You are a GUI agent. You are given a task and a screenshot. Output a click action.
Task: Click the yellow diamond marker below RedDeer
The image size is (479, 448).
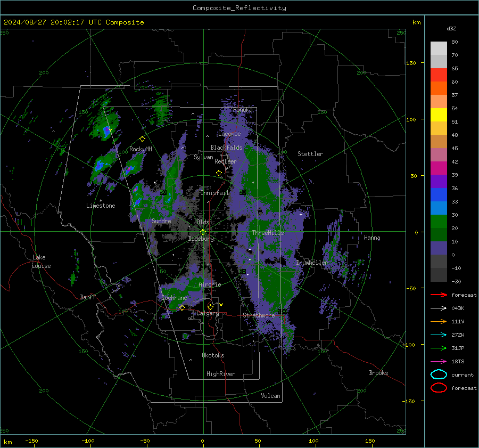[219, 173]
